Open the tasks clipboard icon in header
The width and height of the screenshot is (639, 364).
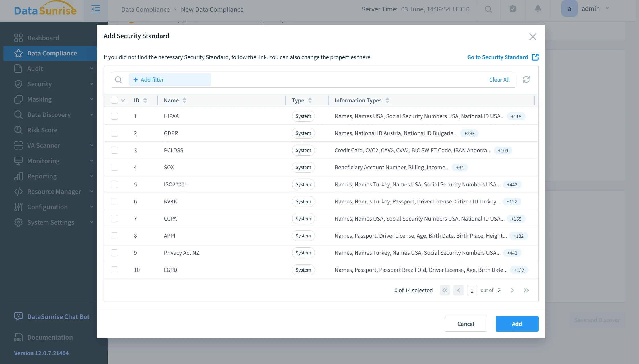[513, 9]
